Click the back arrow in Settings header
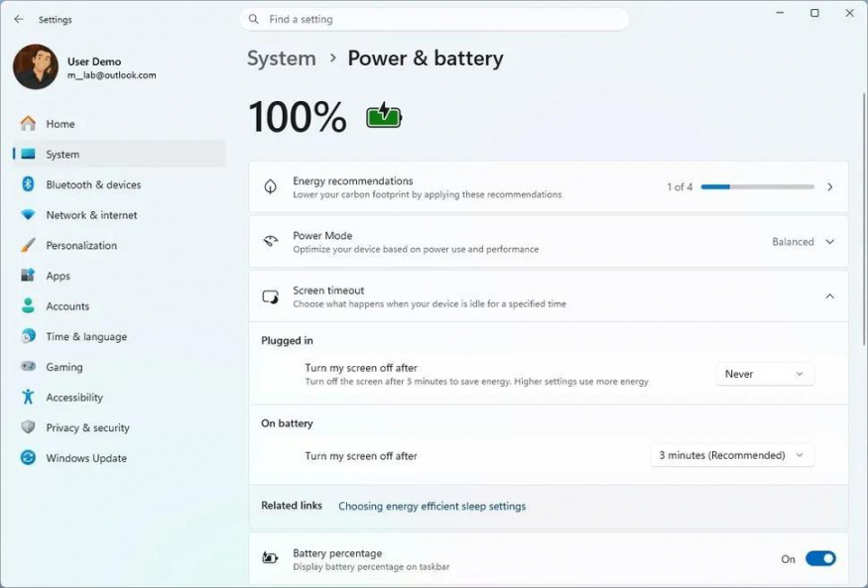The image size is (868, 588). (x=19, y=20)
